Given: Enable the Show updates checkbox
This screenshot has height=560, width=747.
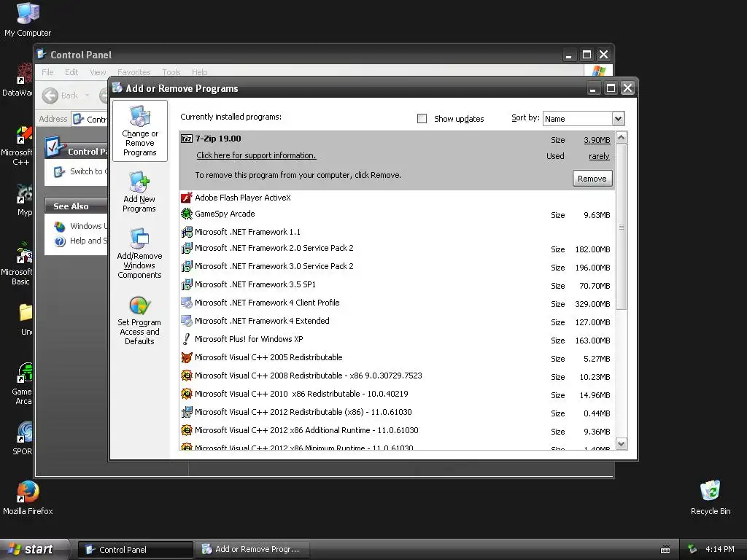Looking at the screenshot, I should (422, 119).
